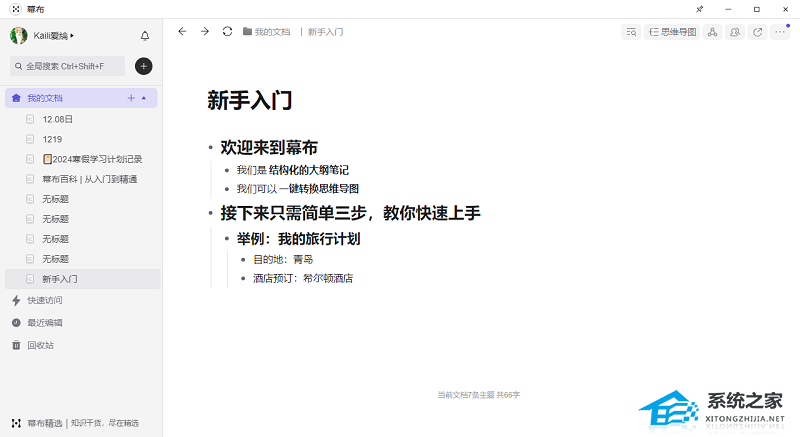Viewport: 800px width, 437px height.
Task: Switch to 思维导图 mind map view
Action: [672, 32]
